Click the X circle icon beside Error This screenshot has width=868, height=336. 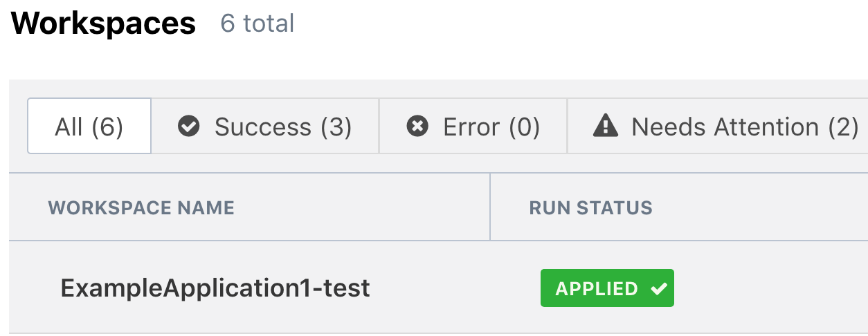tap(417, 127)
